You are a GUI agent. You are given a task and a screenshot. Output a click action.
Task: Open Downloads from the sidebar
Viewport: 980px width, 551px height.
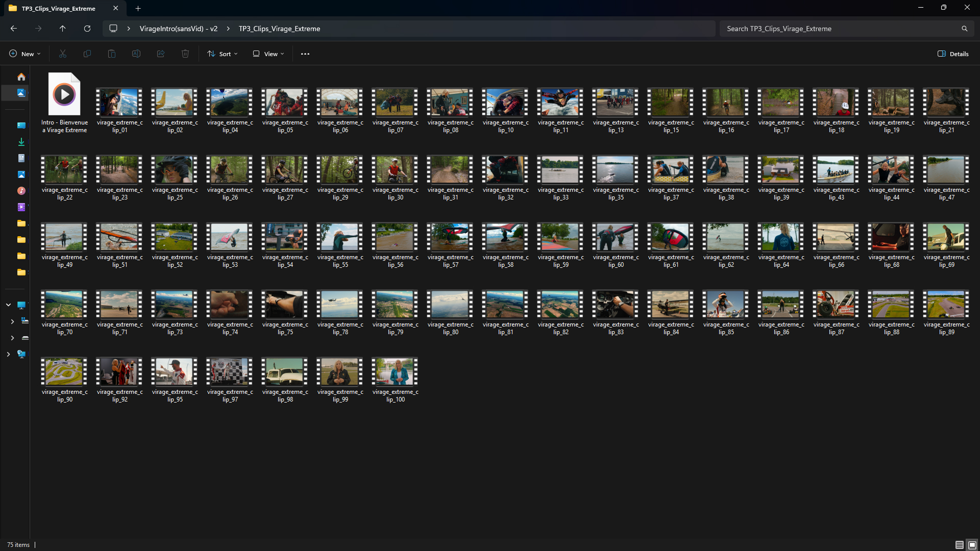point(21,142)
